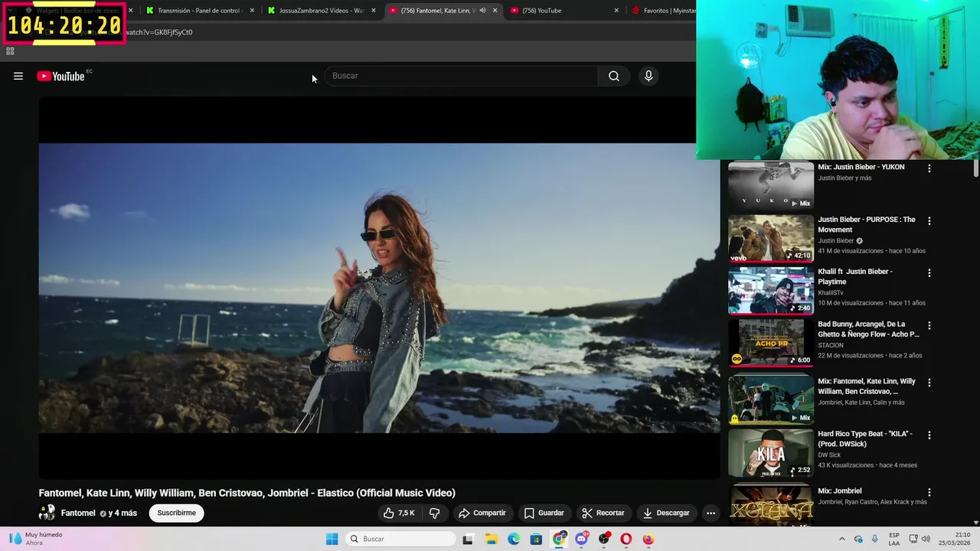The image size is (980, 551).
Task: Click the Recortar clip button
Action: click(x=603, y=513)
